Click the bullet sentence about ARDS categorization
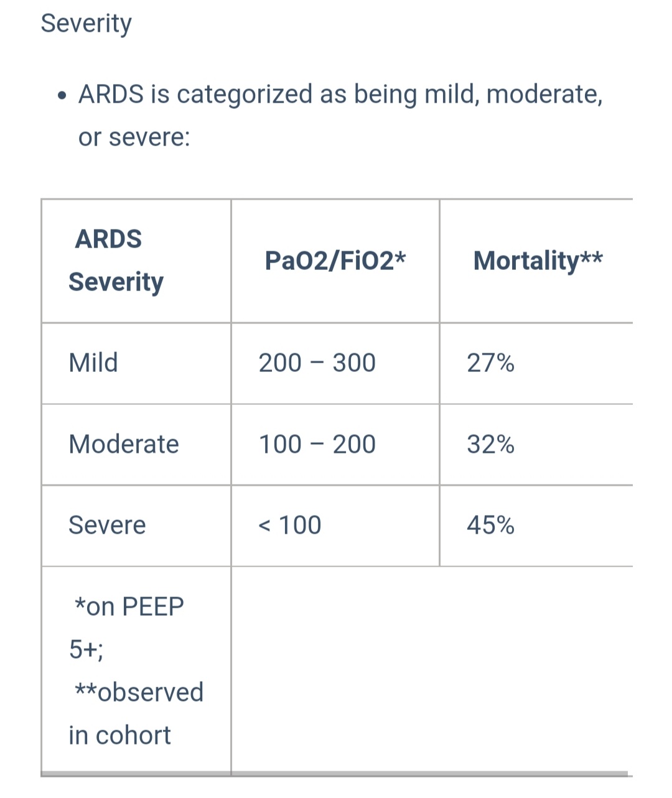 [340, 115]
